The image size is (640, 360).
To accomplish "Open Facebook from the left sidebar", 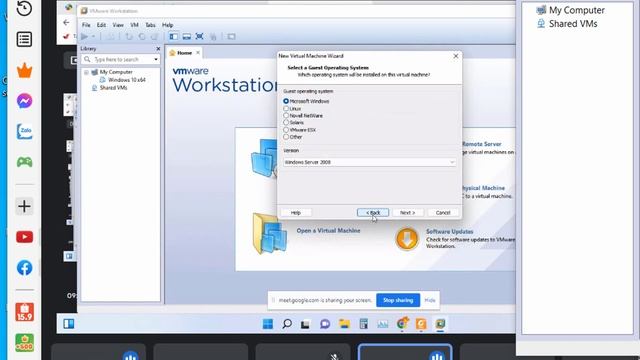I will [24, 268].
